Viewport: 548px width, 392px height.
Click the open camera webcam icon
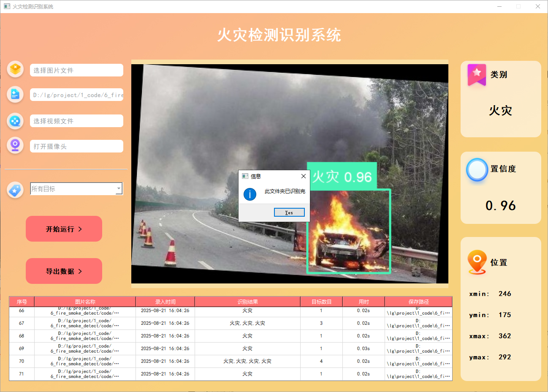click(x=15, y=146)
